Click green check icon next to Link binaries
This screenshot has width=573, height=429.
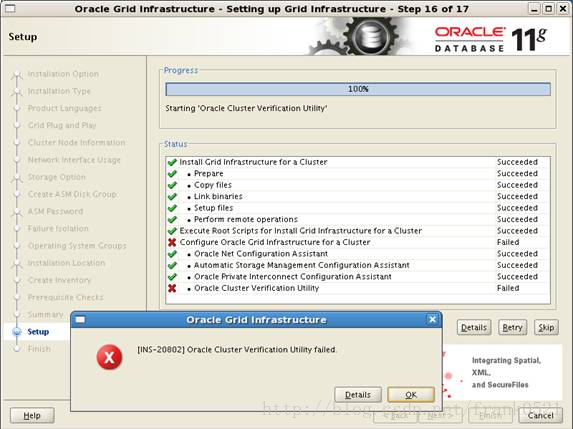click(172, 196)
